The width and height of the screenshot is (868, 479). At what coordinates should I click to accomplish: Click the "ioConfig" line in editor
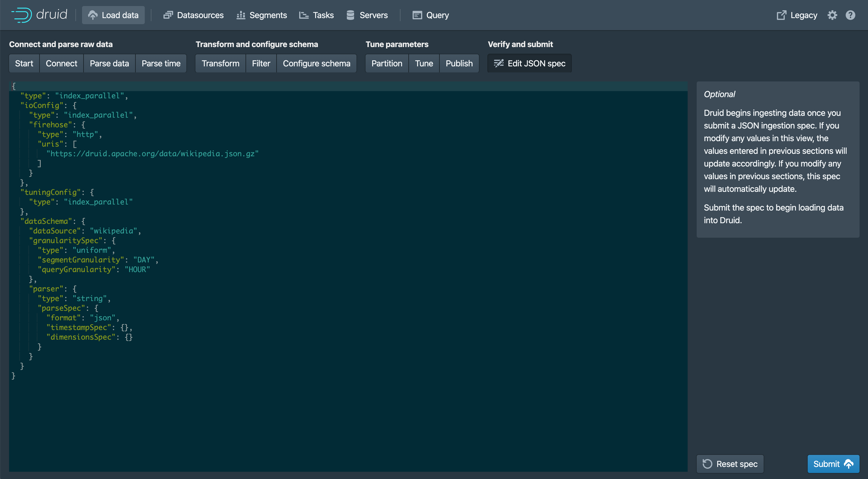(x=49, y=106)
